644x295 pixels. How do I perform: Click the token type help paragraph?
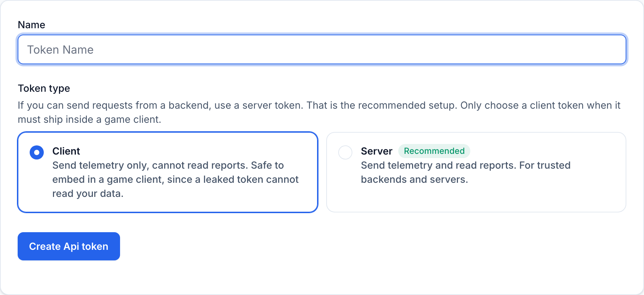pos(319,112)
